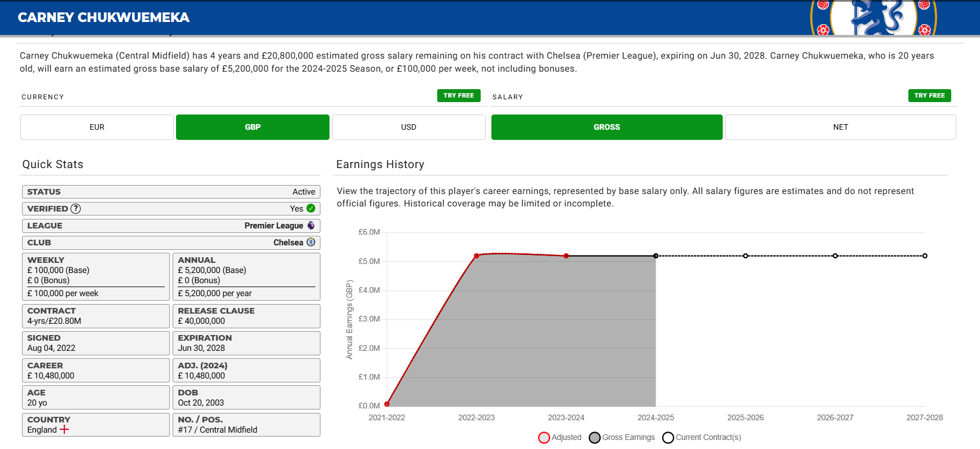Toggle the Gross Earnings legend circle

pos(595,438)
